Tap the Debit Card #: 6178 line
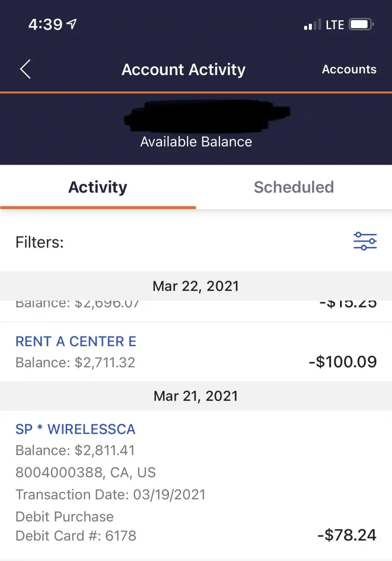Viewport: 392px width, 561px height. [x=76, y=536]
